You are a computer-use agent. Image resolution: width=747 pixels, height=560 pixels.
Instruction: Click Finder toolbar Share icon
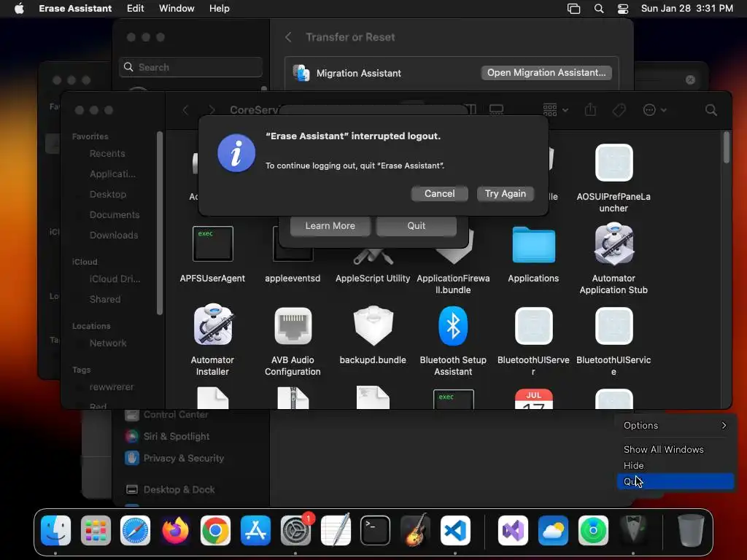(590, 110)
